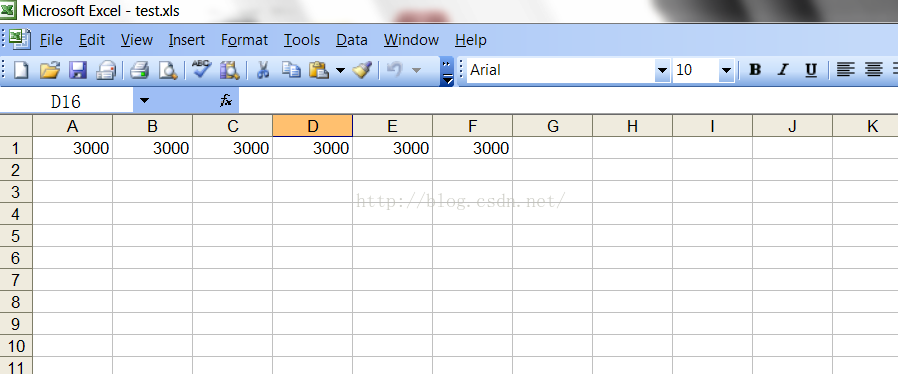This screenshot has height=381, width=902.
Task: Save the workbook with the floppy disk icon
Action: pos(78,70)
